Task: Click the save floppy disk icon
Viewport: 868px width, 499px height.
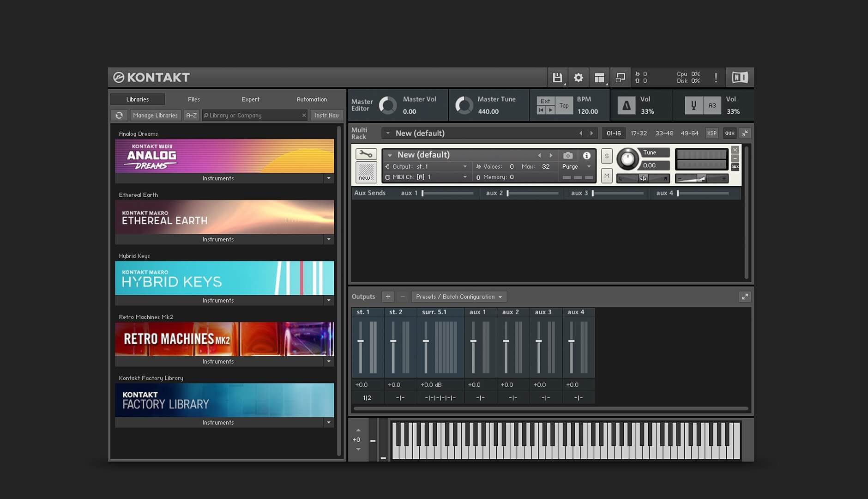Action: click(x=558, y=77)
